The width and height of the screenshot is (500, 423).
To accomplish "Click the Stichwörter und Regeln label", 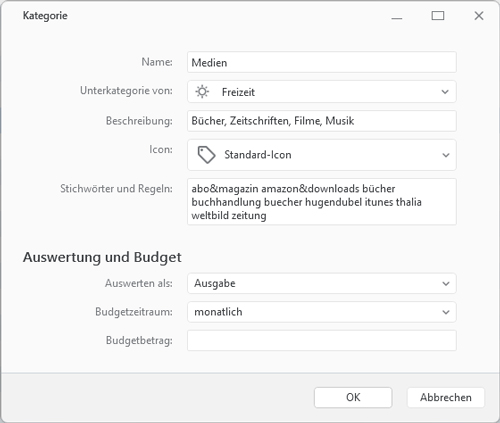I will tap(116, 189).
